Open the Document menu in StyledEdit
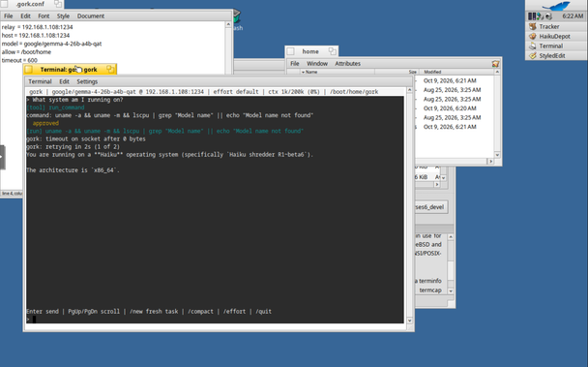This screenshot has height=367, width=588. (x=91, y=16)
